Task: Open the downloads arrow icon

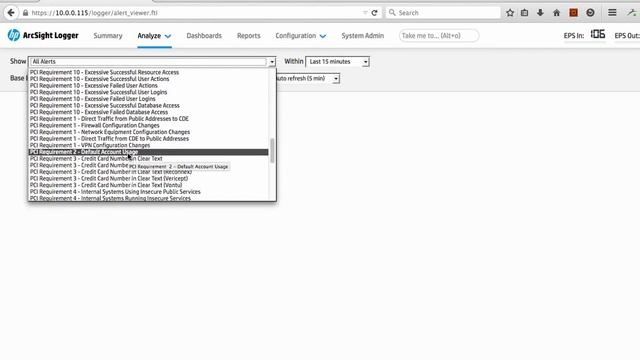Action: pyautogui.click(x=540, y=13)
